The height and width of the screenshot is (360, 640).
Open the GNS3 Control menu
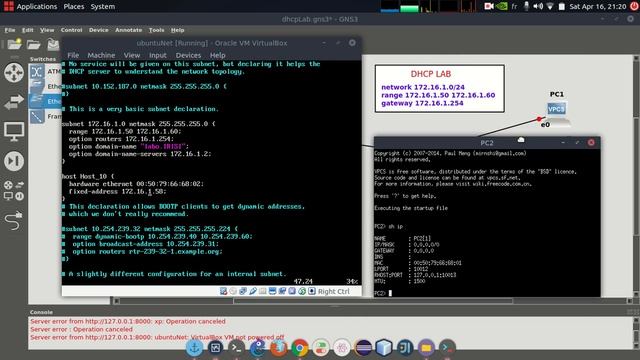tap(71, 30)
